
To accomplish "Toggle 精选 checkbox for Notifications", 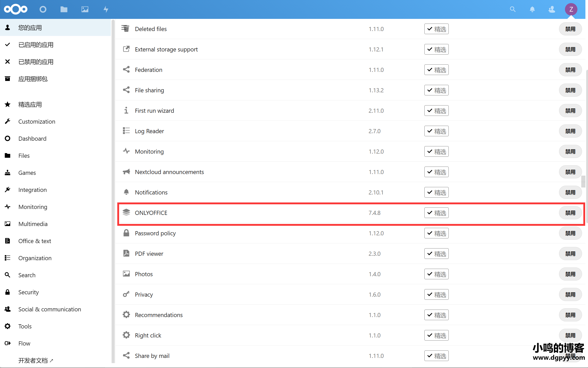I will pos(436,192).
